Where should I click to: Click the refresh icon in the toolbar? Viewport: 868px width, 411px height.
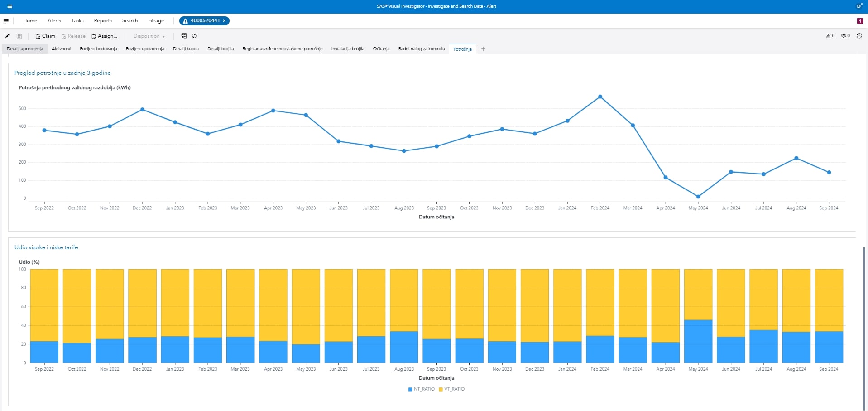click(x=194, y=36)
